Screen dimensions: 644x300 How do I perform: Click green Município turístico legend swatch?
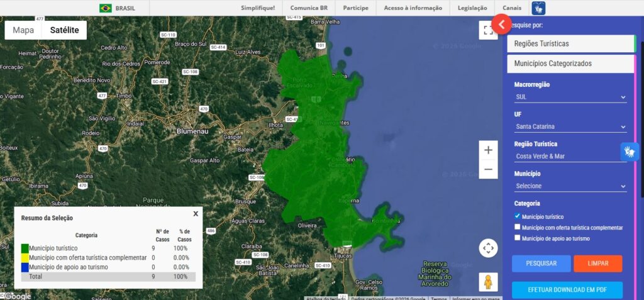point(25,248)
